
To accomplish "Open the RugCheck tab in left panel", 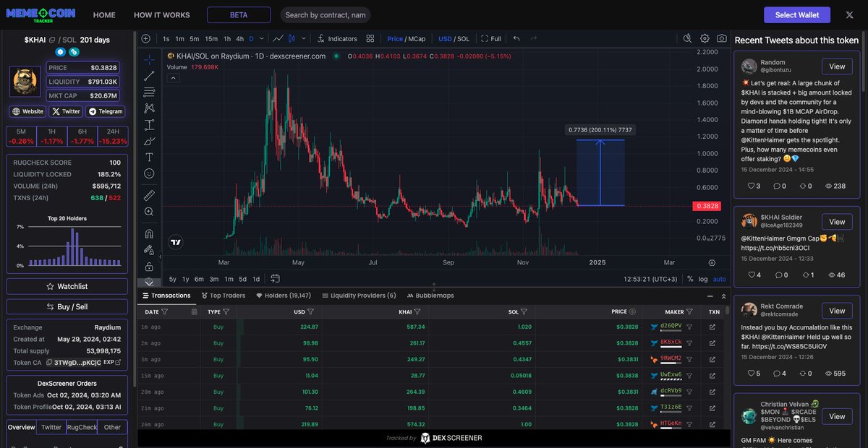I will (x=82, y=427).
